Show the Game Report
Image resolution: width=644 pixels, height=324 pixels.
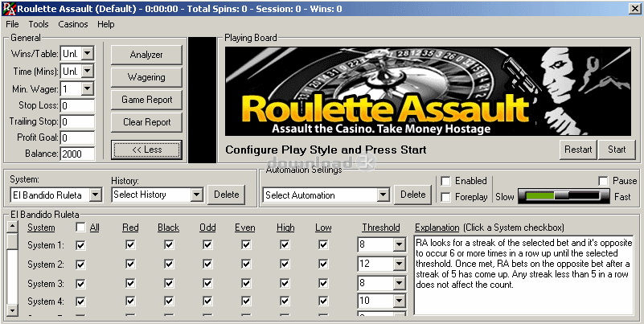146,100
